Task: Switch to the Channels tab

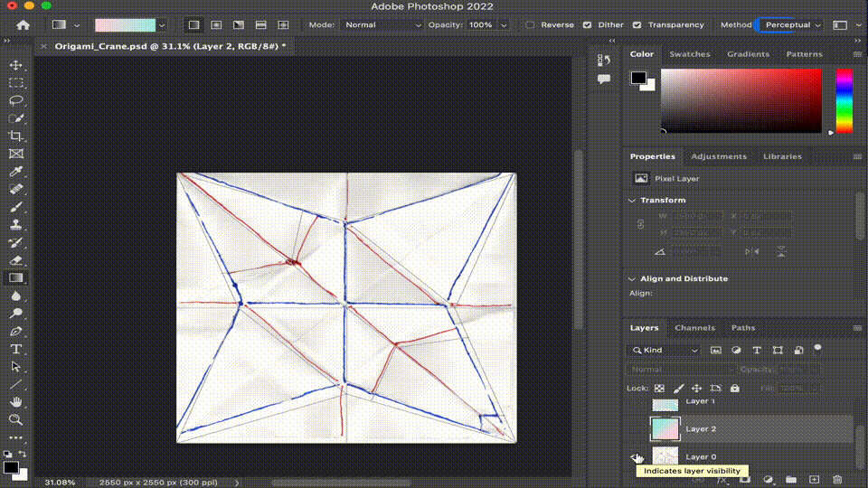Action: [x=694, y=328]
